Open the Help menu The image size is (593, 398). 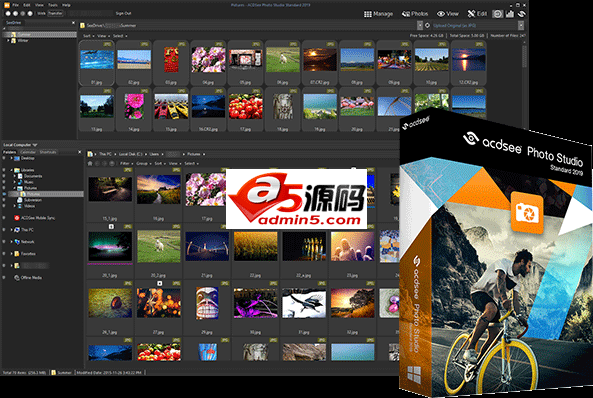(x=66, y=5)
